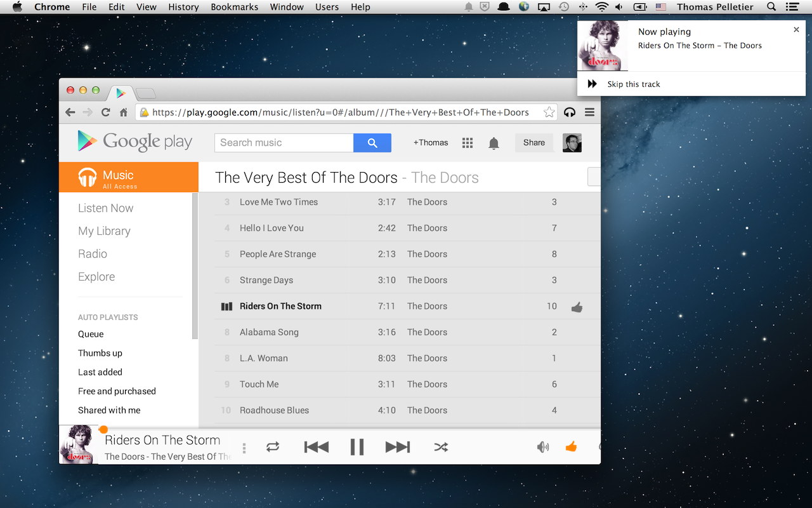812x508 pixels.
Task: Open the Wi-Fi status menu
Action: click(601, 7)
